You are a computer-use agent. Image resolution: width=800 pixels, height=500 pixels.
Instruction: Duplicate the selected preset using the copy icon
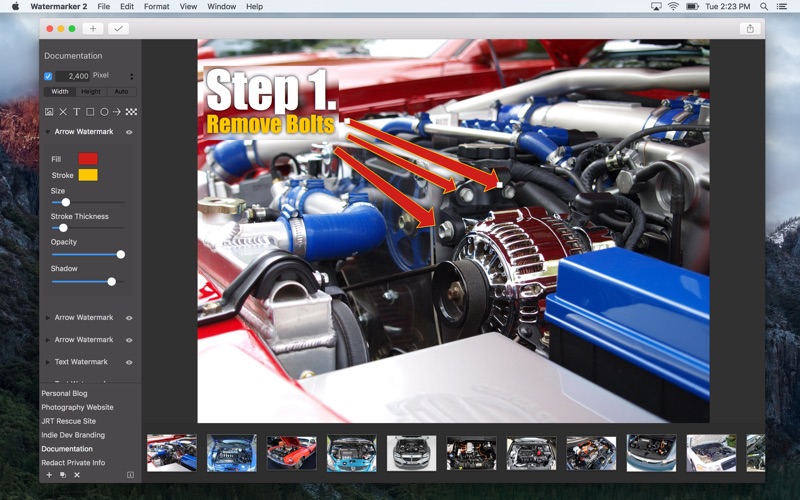63,475
